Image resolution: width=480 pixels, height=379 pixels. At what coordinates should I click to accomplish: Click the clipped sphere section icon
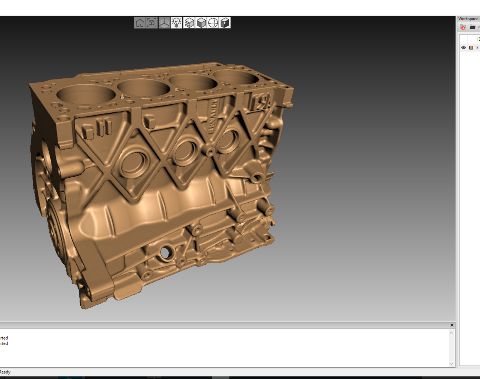213,23
